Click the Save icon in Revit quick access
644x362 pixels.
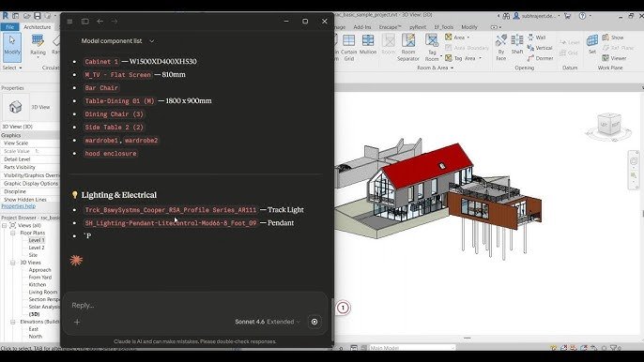(38, 16)
